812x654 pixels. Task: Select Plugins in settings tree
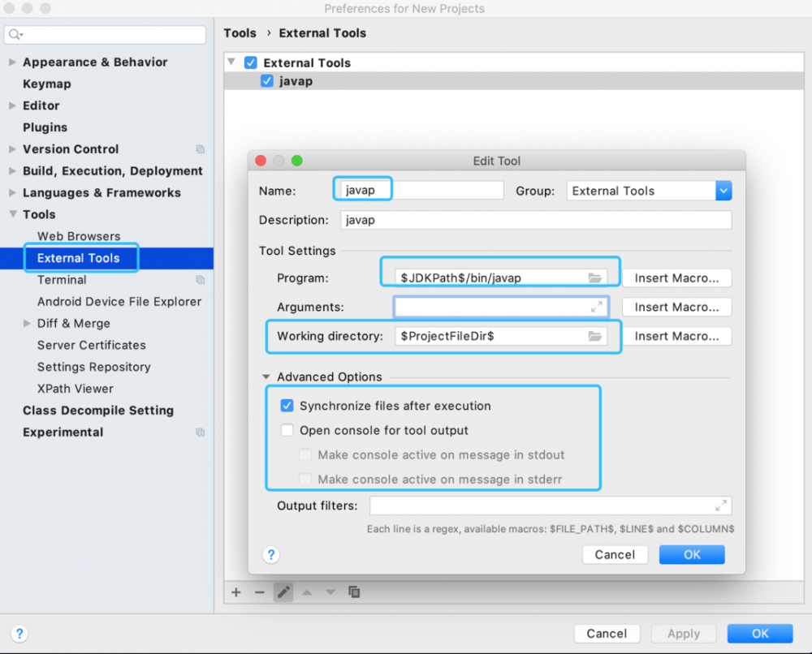coord(45,127)
